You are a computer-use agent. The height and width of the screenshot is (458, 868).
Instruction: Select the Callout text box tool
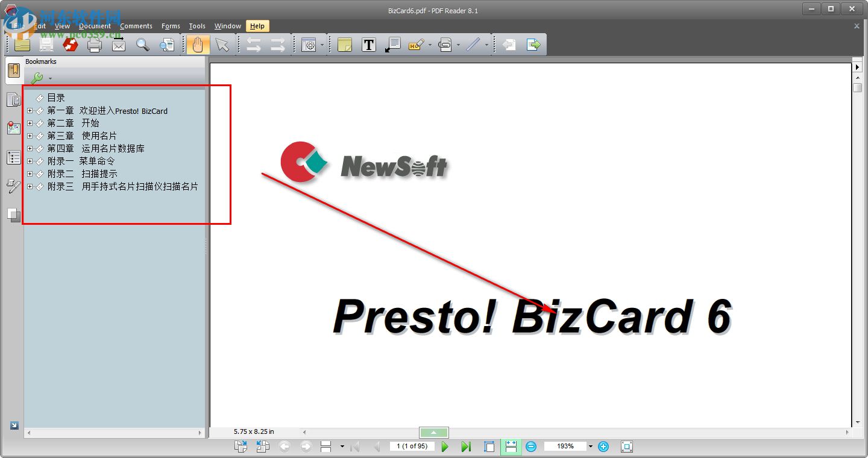click(x=392, y=45)
